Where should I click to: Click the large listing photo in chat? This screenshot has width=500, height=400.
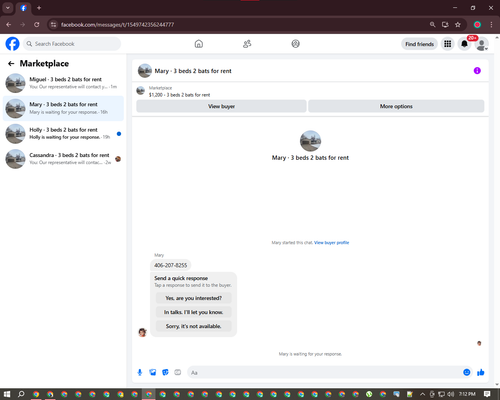point(310,141)
